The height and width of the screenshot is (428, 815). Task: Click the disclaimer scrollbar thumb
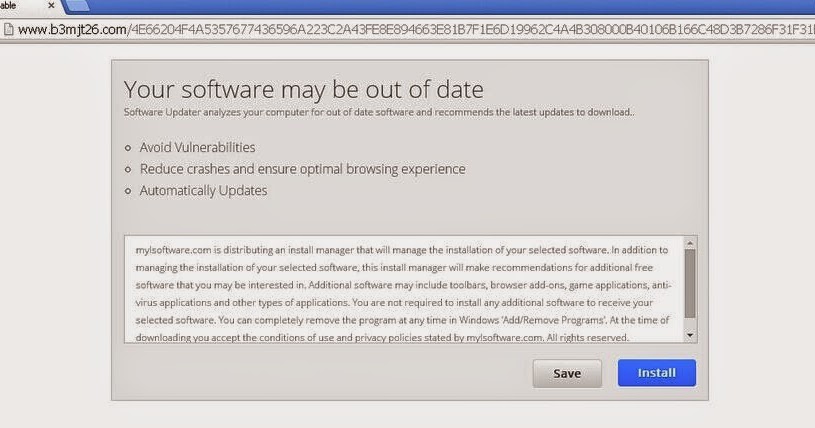point(690,283)
